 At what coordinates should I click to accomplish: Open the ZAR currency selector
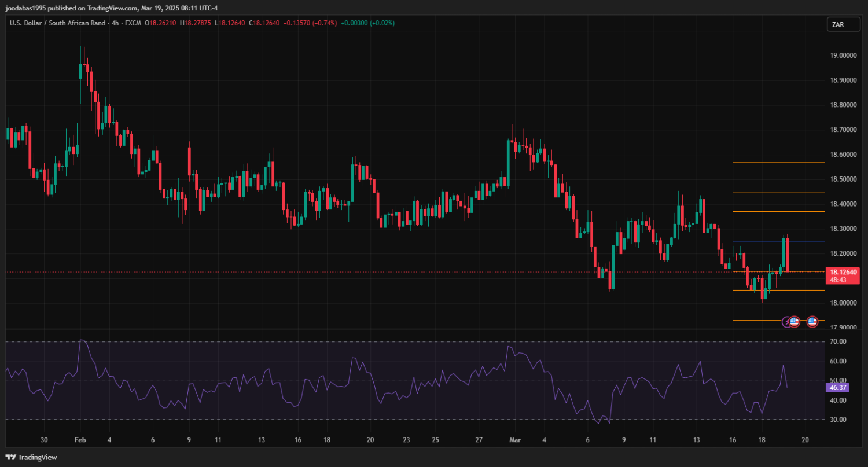[837, 24]
